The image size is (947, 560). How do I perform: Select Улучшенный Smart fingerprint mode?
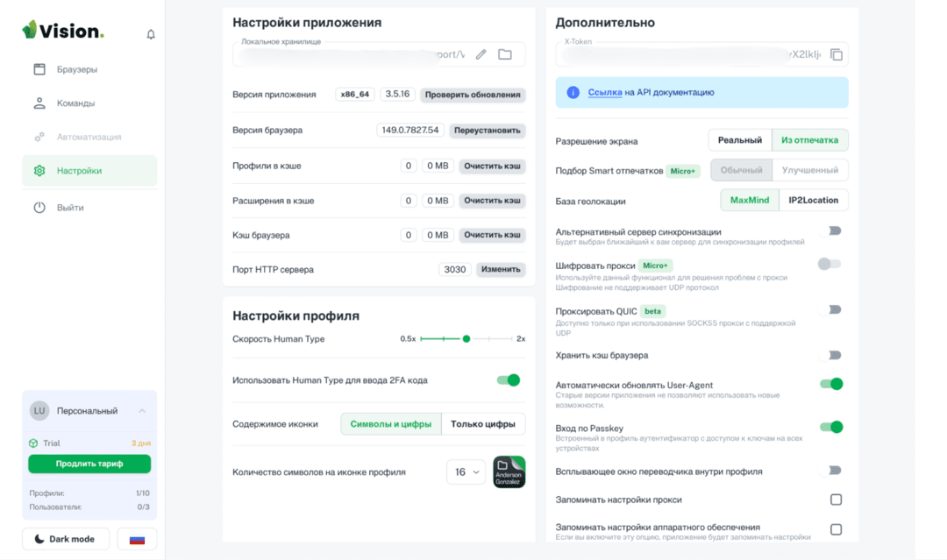810,170
